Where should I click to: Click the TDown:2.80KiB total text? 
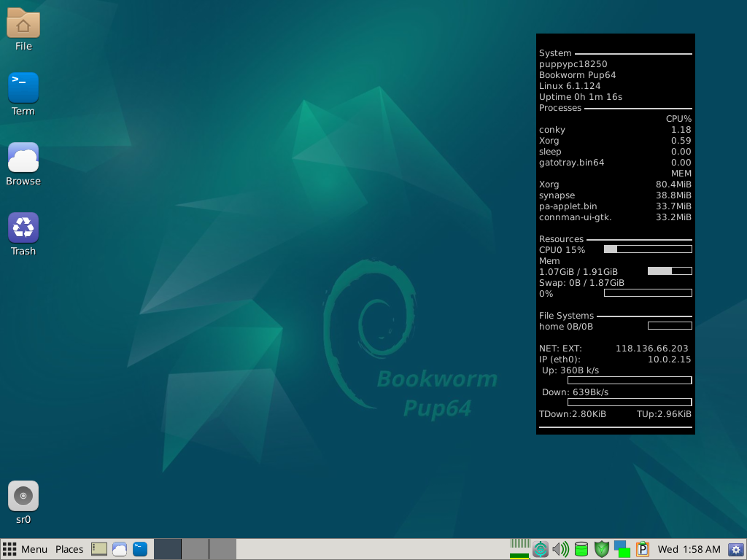[x=573, y=414]
